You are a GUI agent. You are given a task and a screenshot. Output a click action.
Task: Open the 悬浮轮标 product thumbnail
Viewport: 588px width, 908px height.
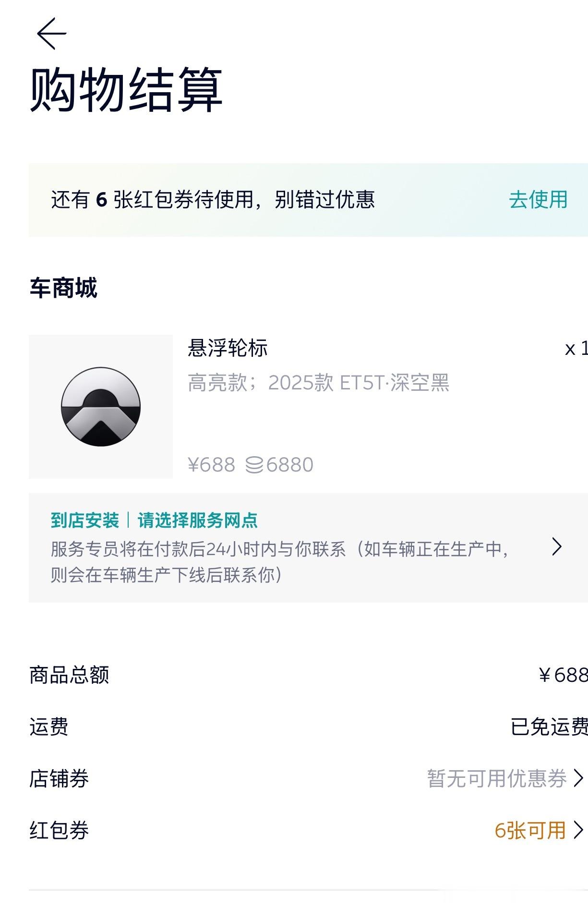pos(101,406)
